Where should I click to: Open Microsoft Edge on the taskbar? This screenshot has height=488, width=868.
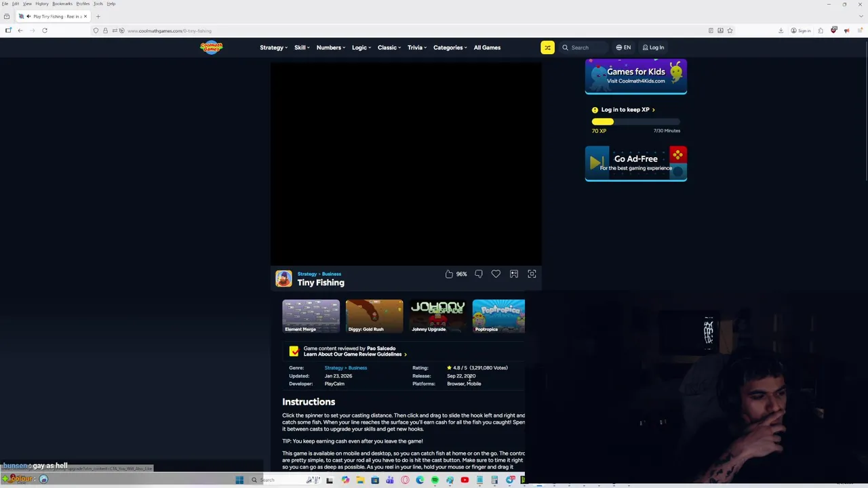click(x=420, y=480)
